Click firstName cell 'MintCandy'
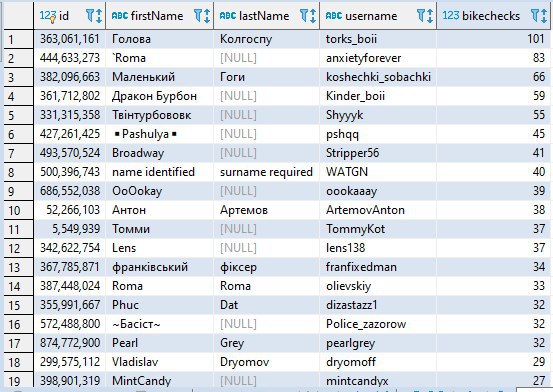Viewport: 553px width, 392px height. (159, 380)
